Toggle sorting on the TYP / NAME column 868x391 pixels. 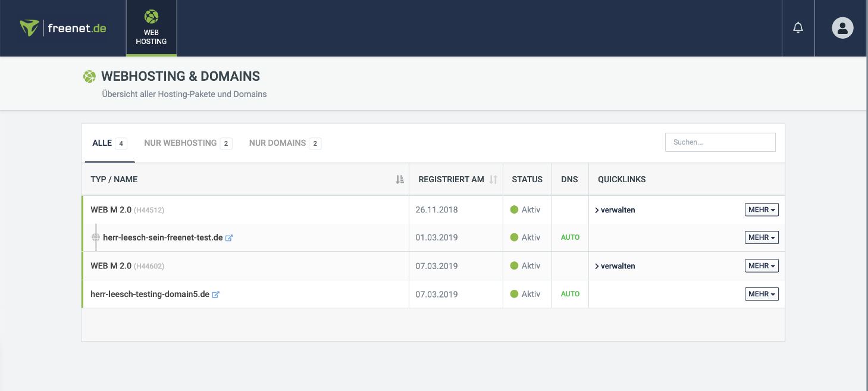click(x=399, y=179)
